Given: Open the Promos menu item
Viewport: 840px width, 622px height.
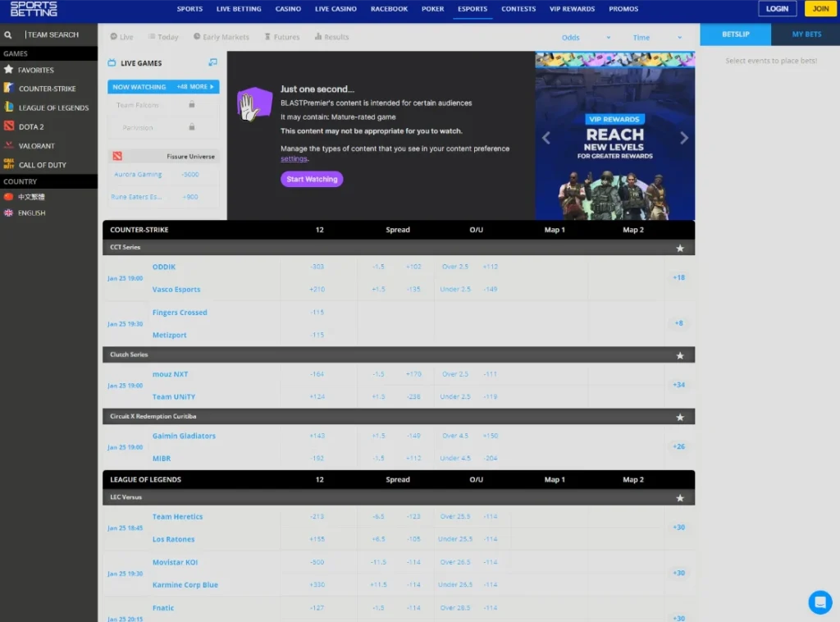Looking at the screenshot, I should coord(623,9).
